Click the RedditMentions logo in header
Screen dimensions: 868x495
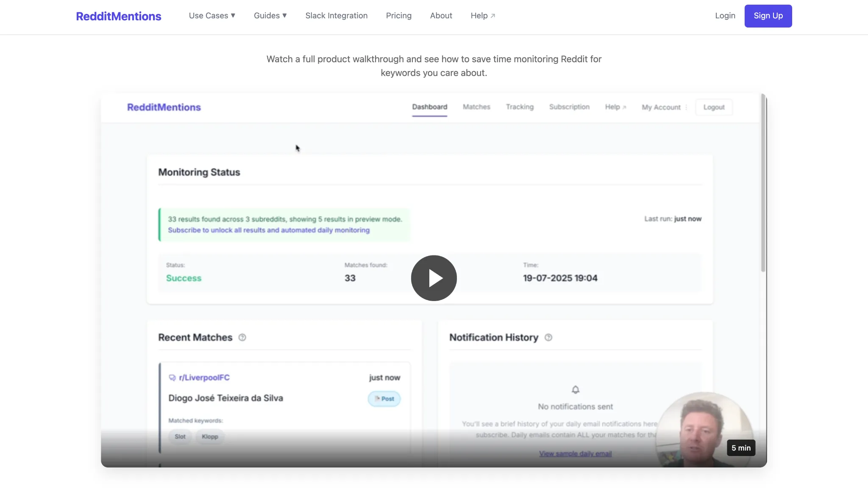pyautogui.click(x=119, y=16)
